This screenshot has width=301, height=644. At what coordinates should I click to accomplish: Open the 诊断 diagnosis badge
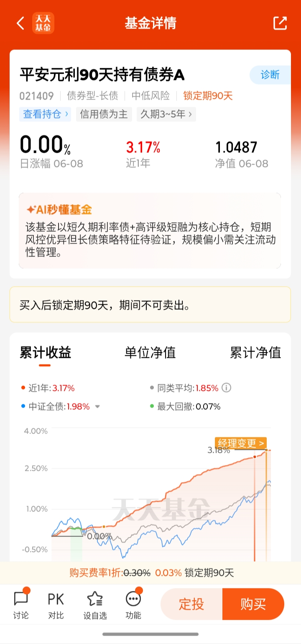point(270,75)
